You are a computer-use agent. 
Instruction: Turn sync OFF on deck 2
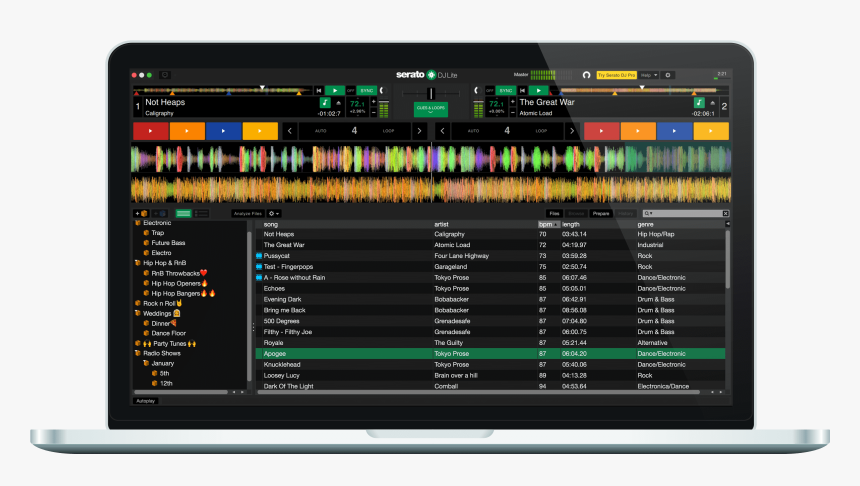click(490, 91)
